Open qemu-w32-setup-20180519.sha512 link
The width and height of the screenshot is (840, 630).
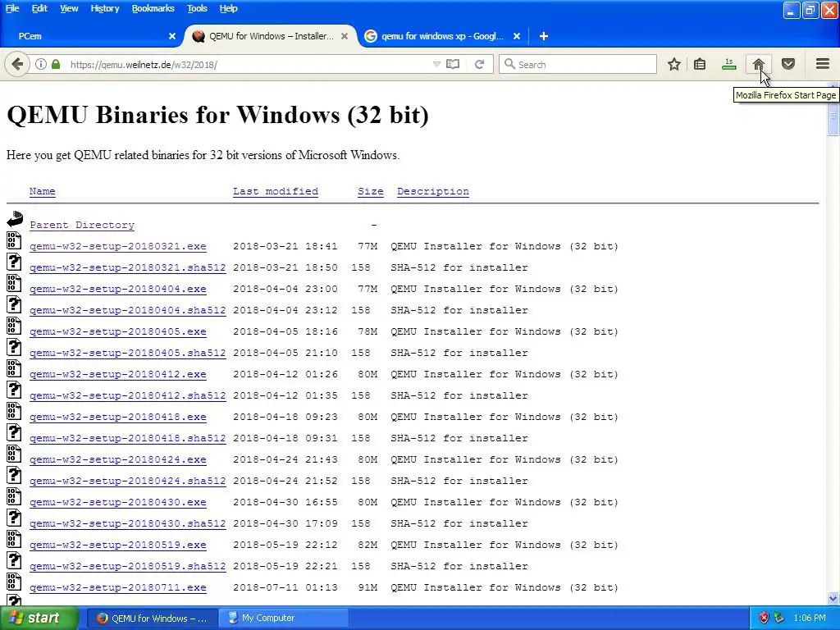point(127,566)
